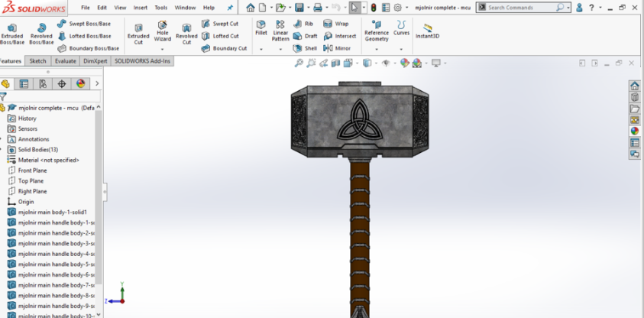
Task: Click the Edit Appearance color sphere icon
Action: 405,63
